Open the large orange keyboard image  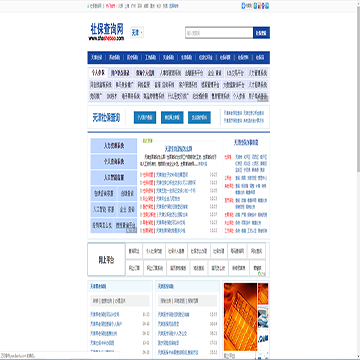pos(240,317)
